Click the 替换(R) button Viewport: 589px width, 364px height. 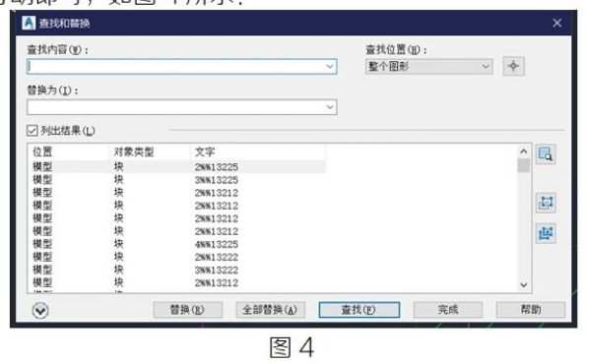187,310
